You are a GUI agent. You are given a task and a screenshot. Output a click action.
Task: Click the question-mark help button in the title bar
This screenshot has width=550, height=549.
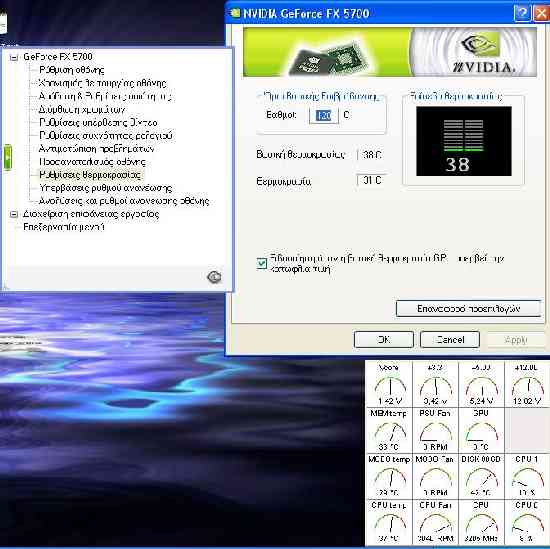pos(522,13)
